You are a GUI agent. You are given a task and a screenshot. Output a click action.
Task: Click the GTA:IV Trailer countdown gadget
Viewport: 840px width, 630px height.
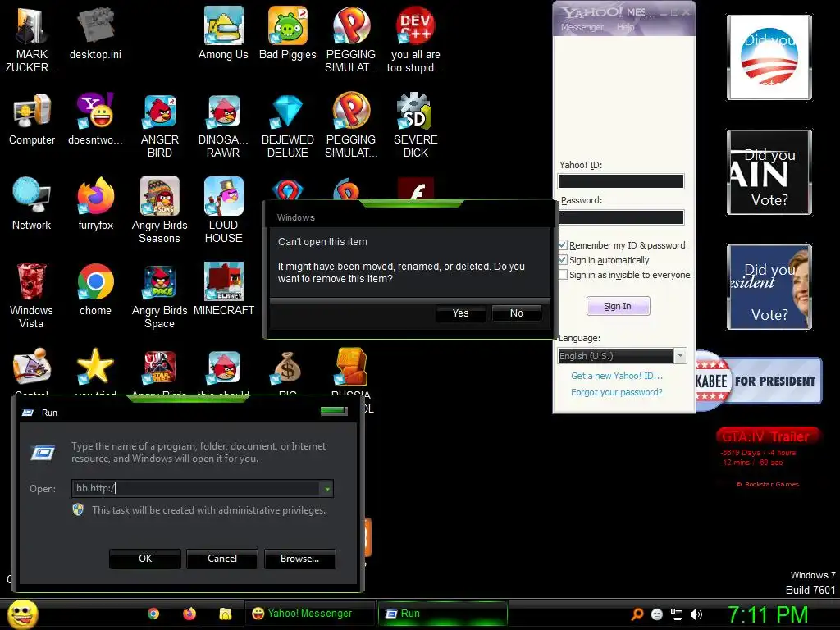[768, 457]
